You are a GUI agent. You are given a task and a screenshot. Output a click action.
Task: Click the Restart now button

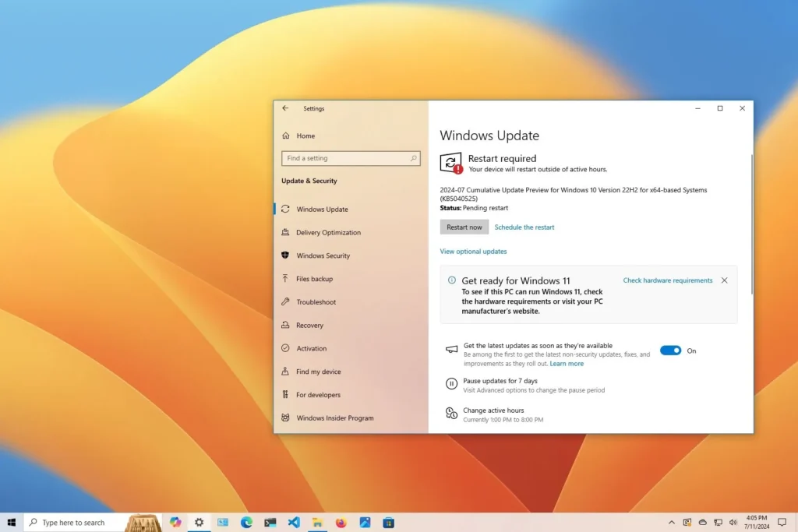pyautogui.click(x=464, y=227)
